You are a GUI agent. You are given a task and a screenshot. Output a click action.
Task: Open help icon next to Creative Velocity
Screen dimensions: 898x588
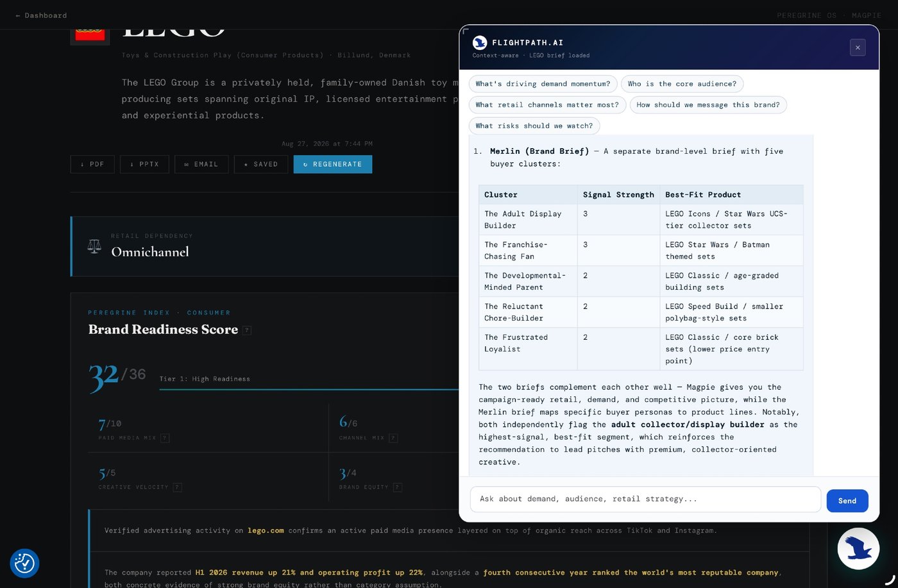[x=178, y=487]
